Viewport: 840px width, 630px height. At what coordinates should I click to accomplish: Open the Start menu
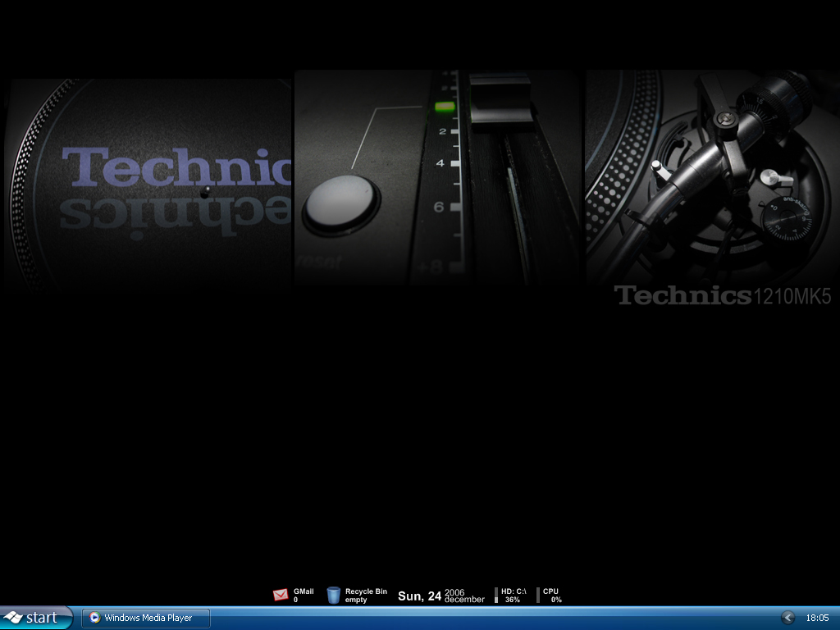[x=35, y=618]
